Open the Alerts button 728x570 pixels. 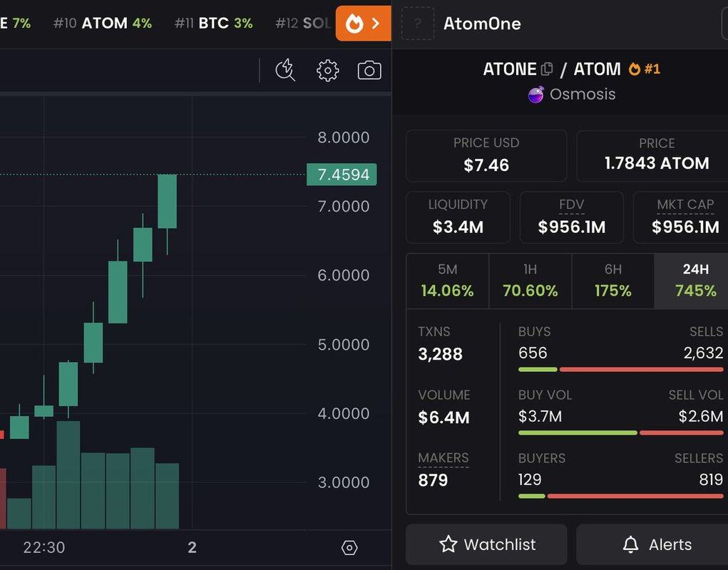click(652, 544)
